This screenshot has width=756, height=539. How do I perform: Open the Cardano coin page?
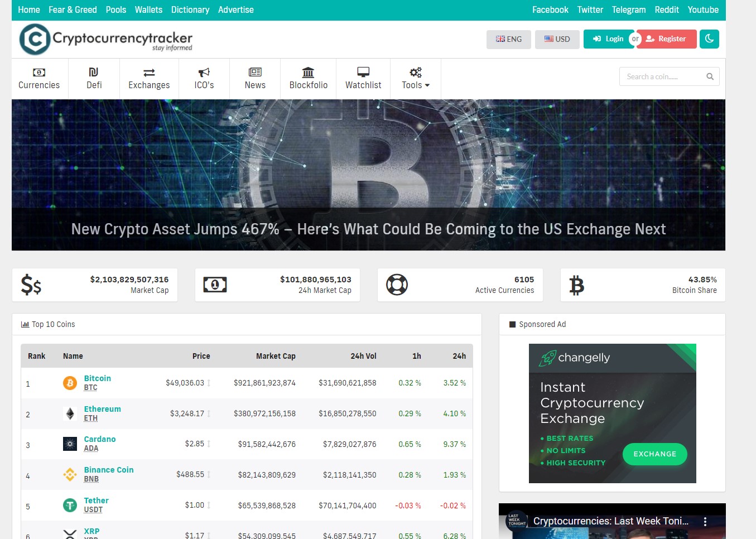coord(100,439)
